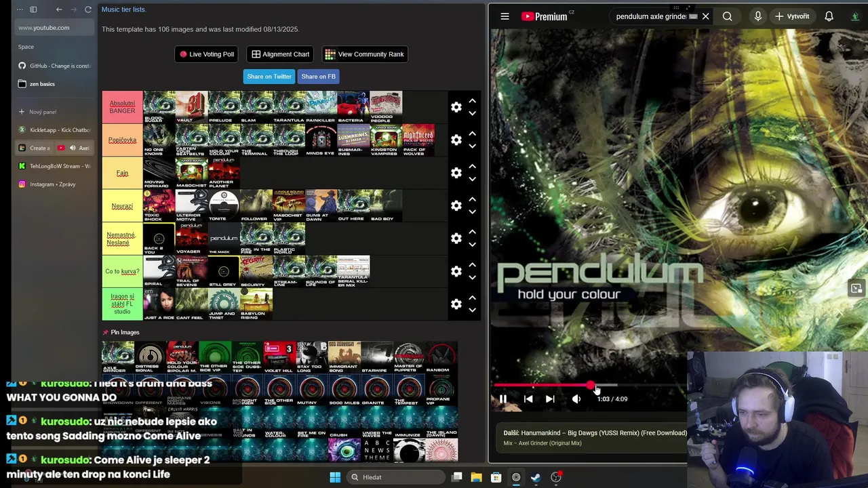Open the GitHub pinned tab

pos(54,66)
